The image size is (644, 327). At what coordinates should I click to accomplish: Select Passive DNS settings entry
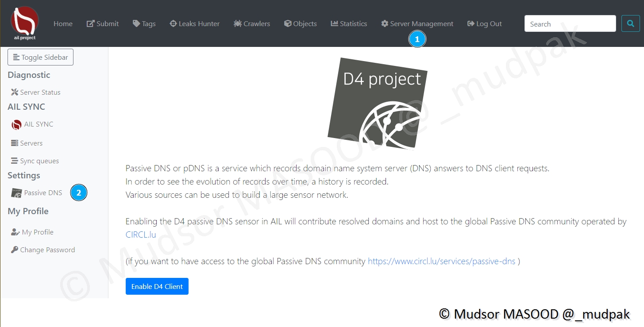pos(37,193)
